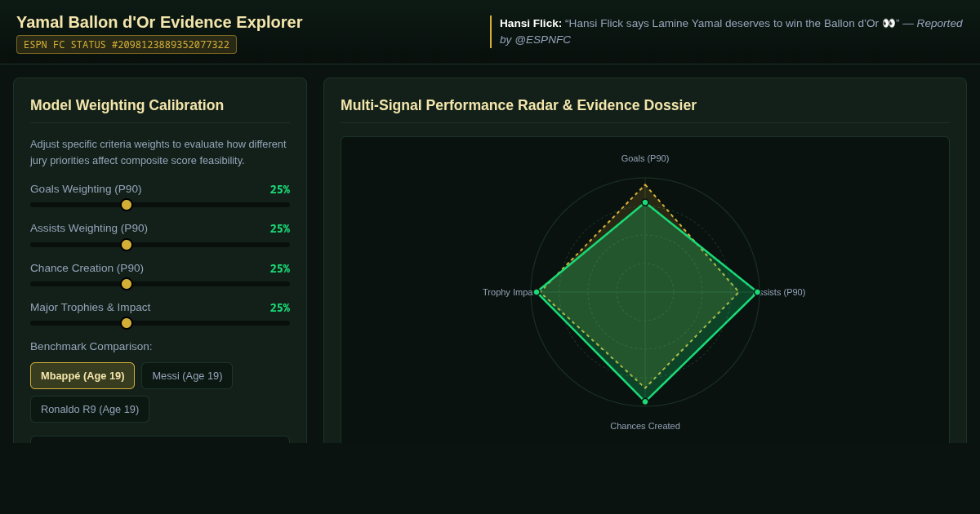Click the ESPN FC STATUS badge

tap(127, 44)
